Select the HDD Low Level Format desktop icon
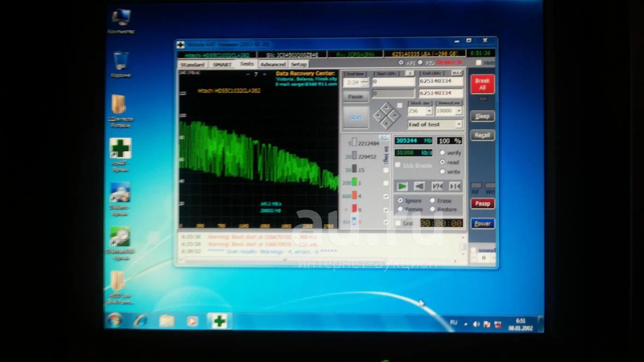The width and height of the screenshot is (644, 362). point(119,287)
